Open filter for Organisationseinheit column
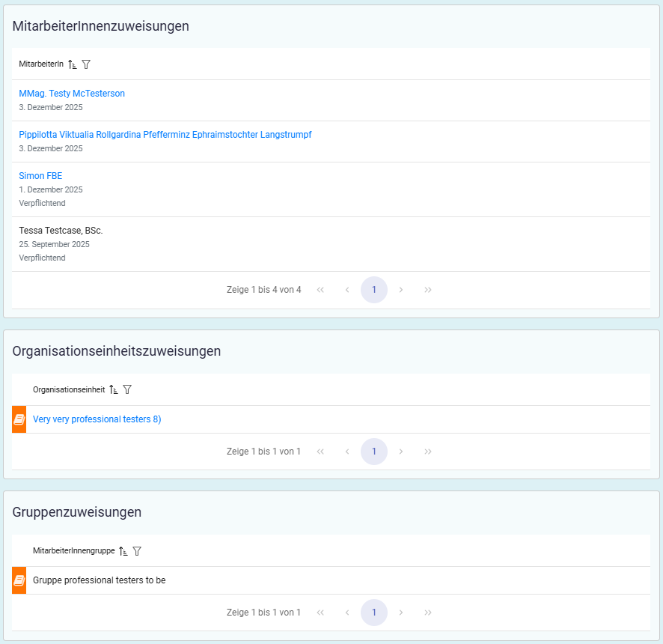The height and width of the screenshot is (644, 663). (x=127, y=389)
